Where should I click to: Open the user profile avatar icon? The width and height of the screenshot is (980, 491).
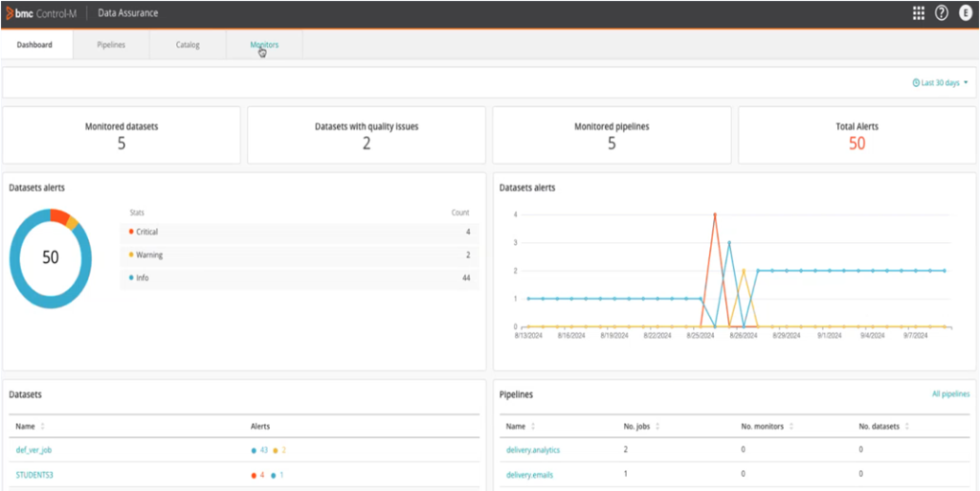point(966,13)
